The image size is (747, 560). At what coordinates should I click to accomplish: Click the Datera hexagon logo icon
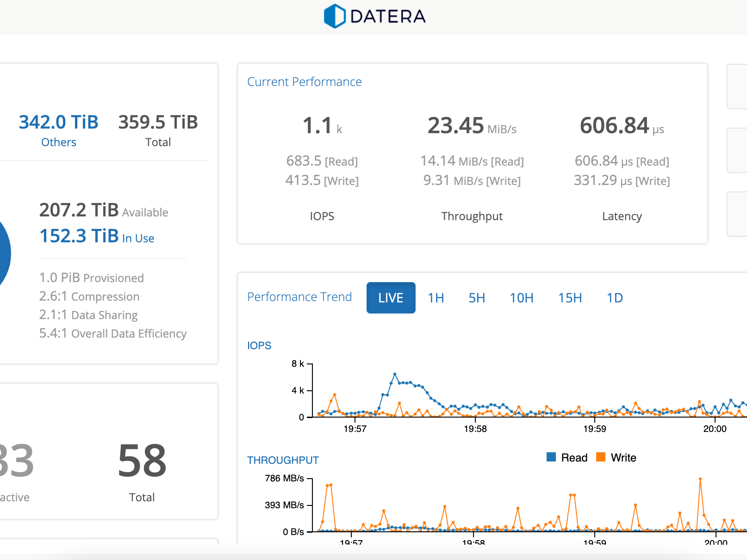pos(335,16)
